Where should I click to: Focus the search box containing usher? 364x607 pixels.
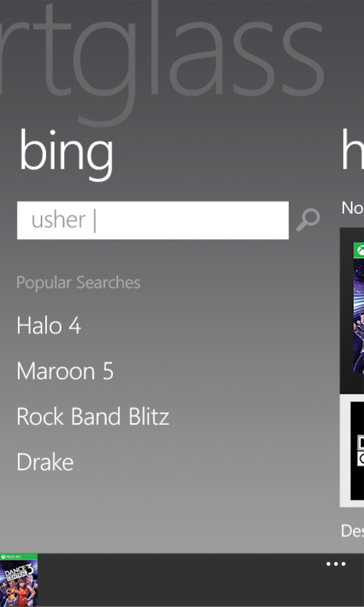point(152,219)
